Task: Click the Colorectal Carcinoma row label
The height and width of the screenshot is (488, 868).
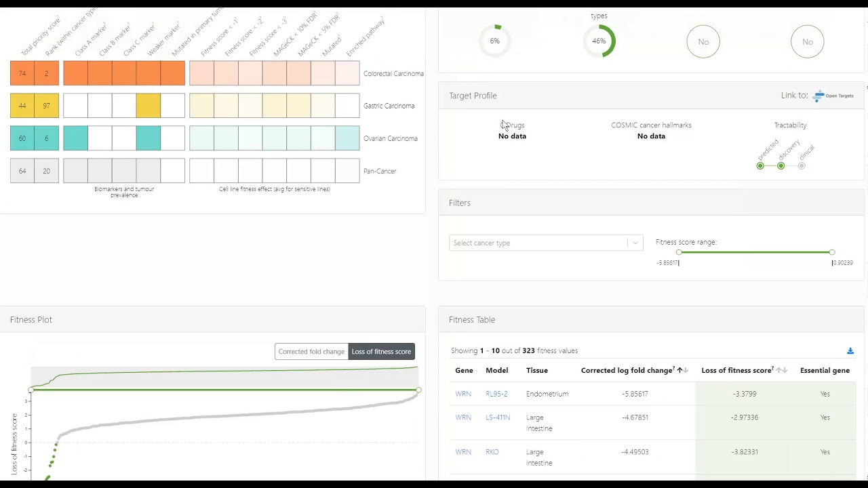Action: point(393,73)
